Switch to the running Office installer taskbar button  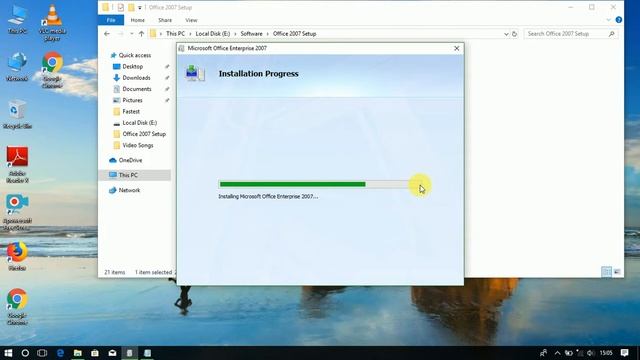(130, 353)
